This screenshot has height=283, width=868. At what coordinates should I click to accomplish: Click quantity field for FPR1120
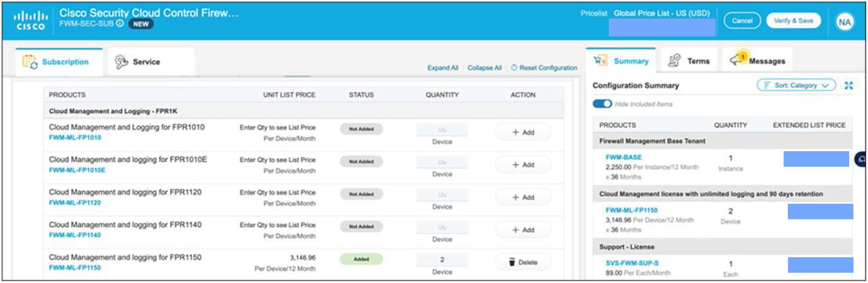442,195
